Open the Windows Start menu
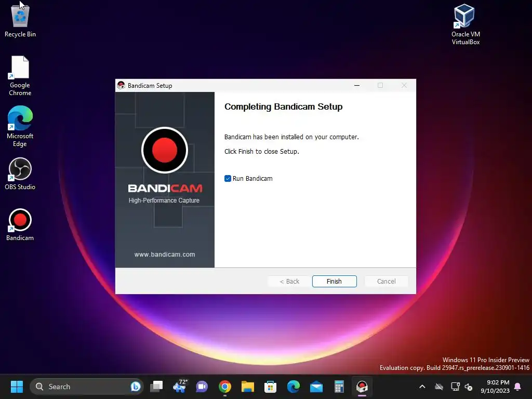 pos(17,387)
